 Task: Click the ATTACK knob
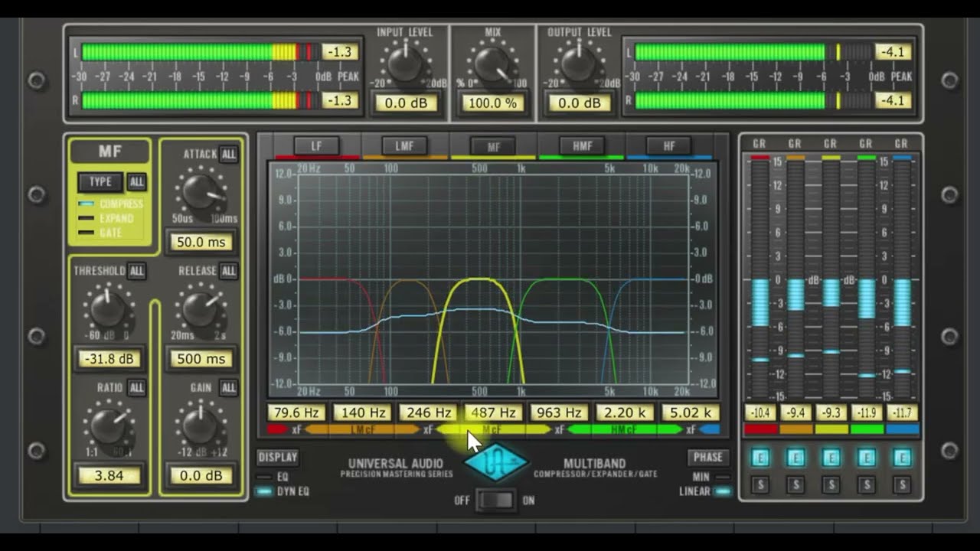coord(200,192)
